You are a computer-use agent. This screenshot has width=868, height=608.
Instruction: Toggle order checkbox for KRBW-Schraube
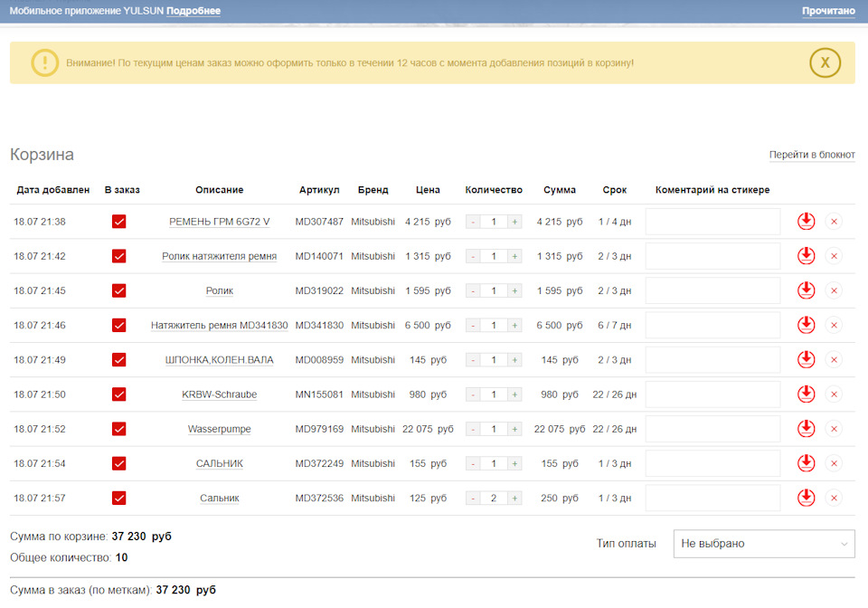[x=119, y=394]
